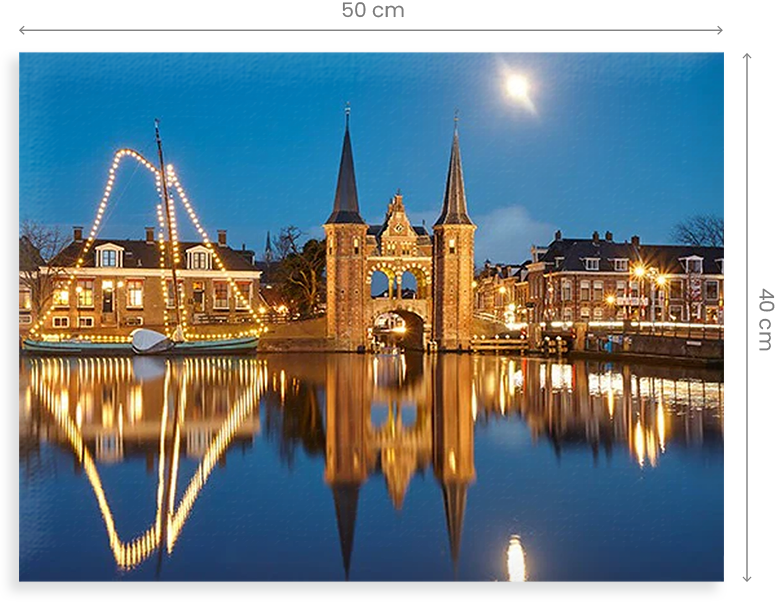Select the "40 cm" height label
Image resolution: width=777 pixels, height=603 pixels.
[765, 319]
